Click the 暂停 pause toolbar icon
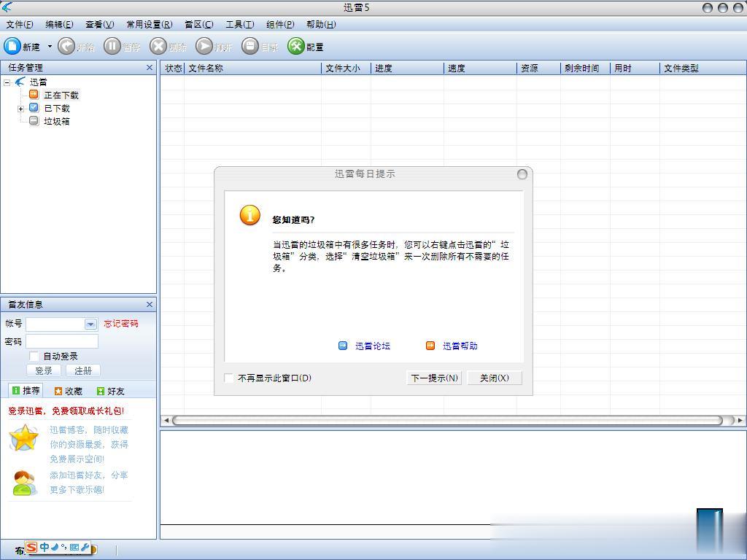Image resolution: width=747 pixels, height=560 pixels. [x=112, y=46]
